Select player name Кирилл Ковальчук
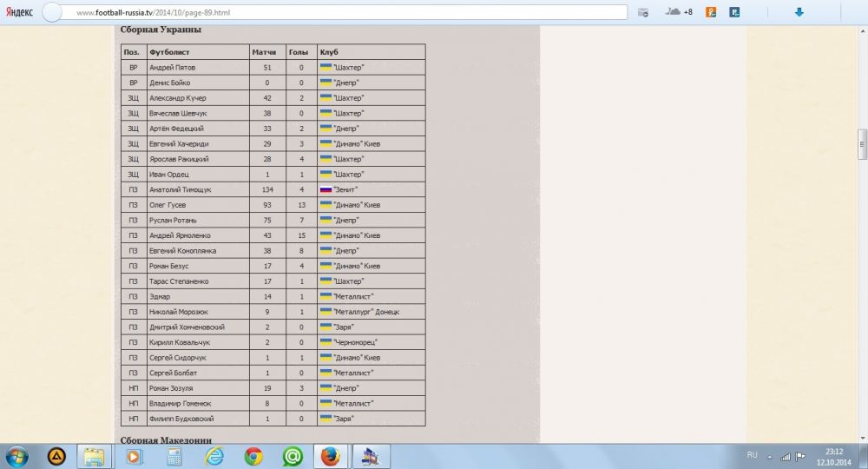 point(180,342)
